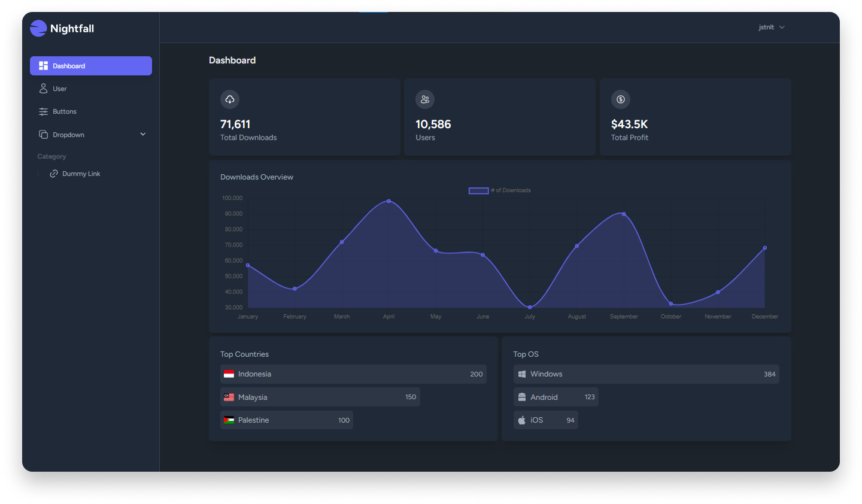
Task: Click the Apple iOS icon
Action: [522, 420]
